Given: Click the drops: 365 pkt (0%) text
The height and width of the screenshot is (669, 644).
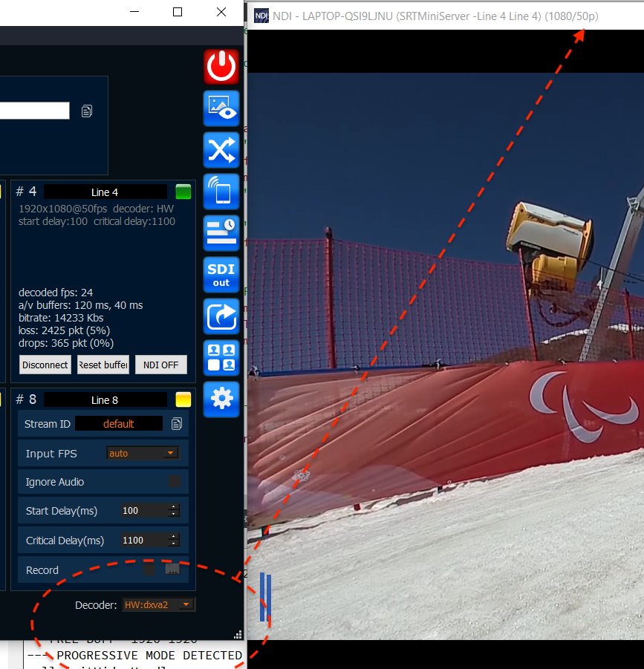Looking at the screenshot, I should coord(65,343).
